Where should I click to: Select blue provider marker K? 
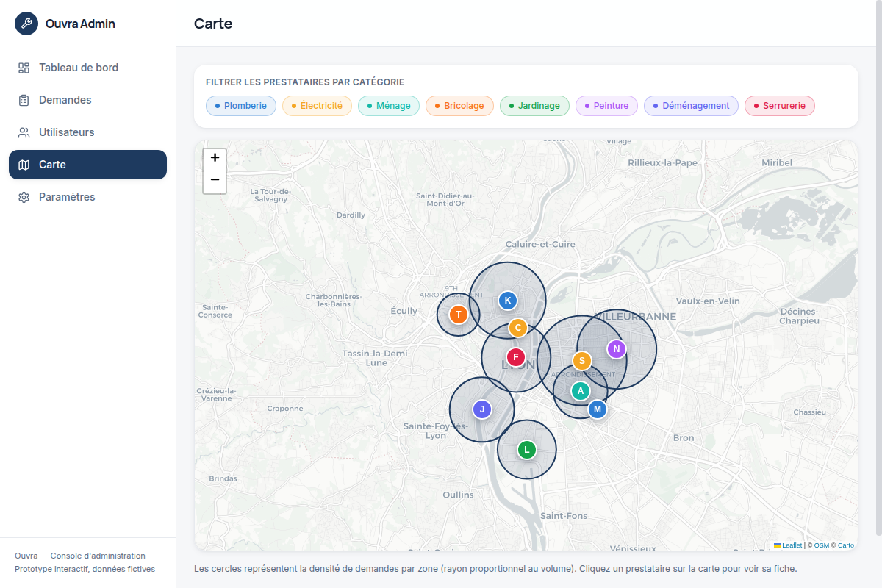click(507, 301)
